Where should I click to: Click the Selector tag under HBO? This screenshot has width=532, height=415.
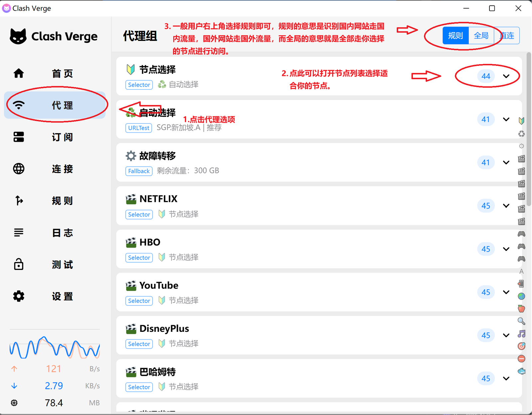click(139, 258)
